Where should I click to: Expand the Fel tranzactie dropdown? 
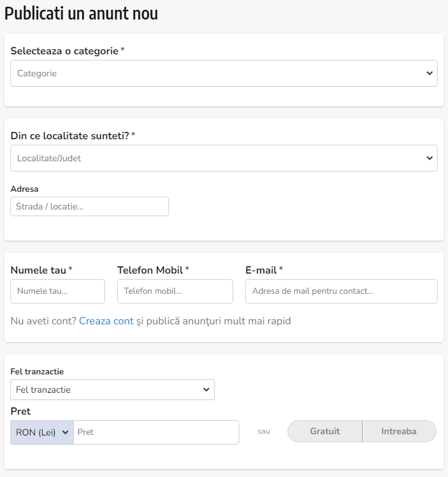[112, 390]
